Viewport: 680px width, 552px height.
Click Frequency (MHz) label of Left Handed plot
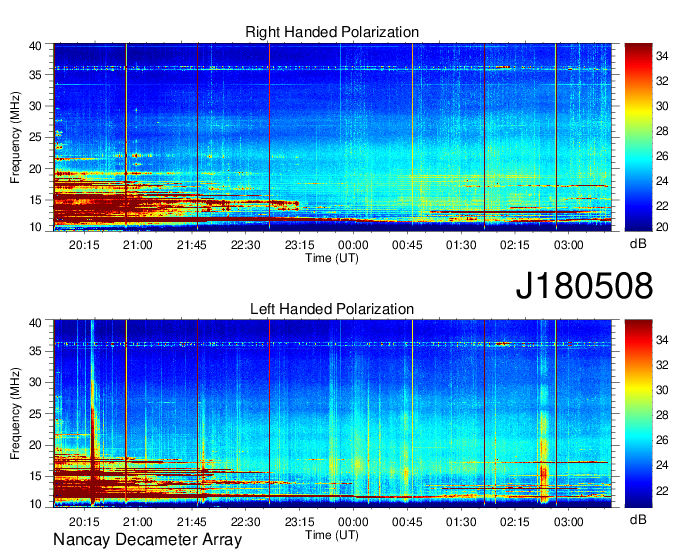(16, 413)
